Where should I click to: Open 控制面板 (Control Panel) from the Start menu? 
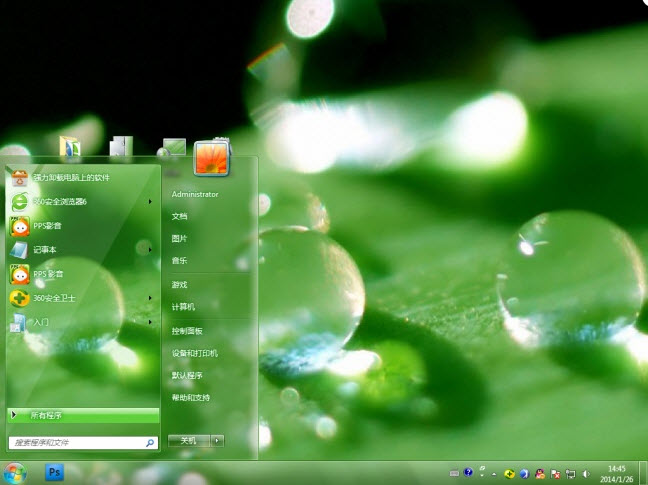[x=187, y=330]
